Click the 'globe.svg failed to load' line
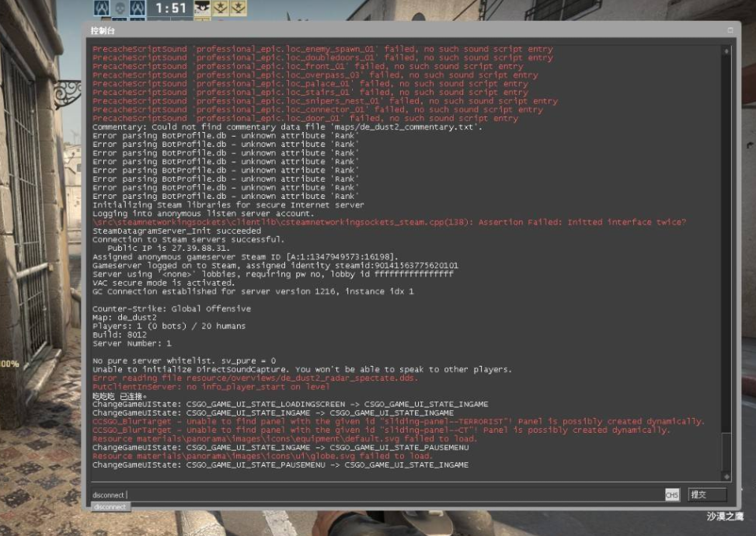 click(263, 456)
